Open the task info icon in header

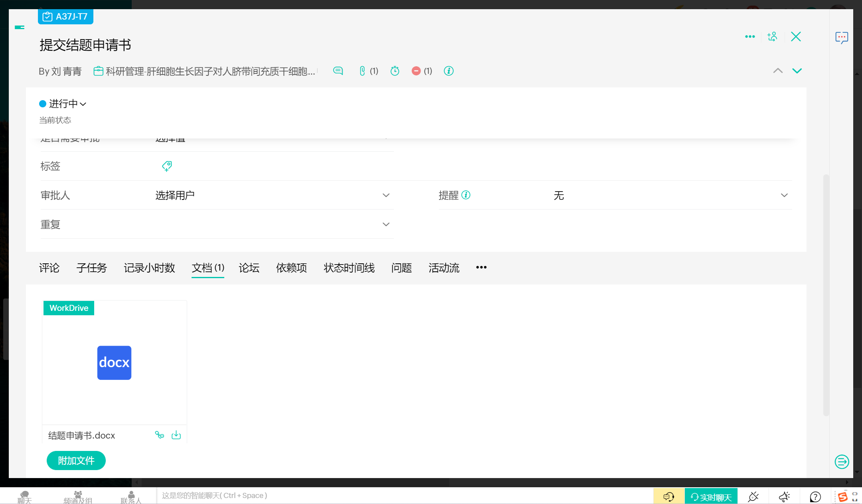tap(449, 71)
